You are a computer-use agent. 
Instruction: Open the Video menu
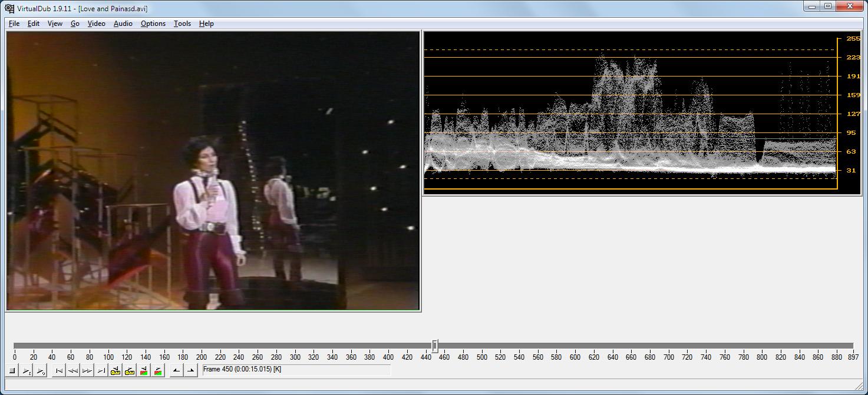point(97,24)
